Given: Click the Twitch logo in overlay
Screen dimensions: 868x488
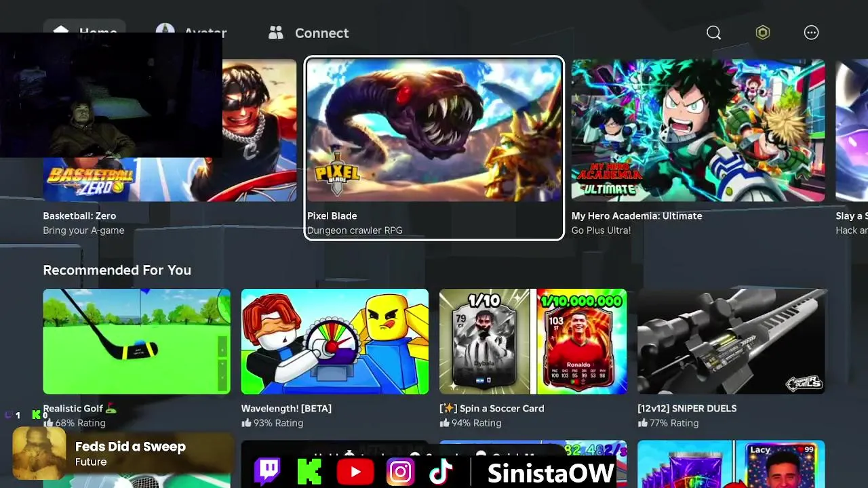Looking at the screenshot, I should [267, 471].
